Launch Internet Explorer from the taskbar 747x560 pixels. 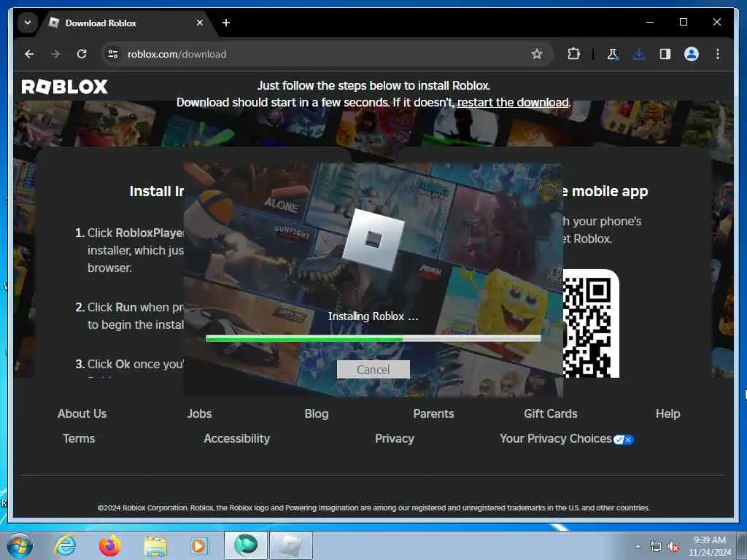click(65, 545)
